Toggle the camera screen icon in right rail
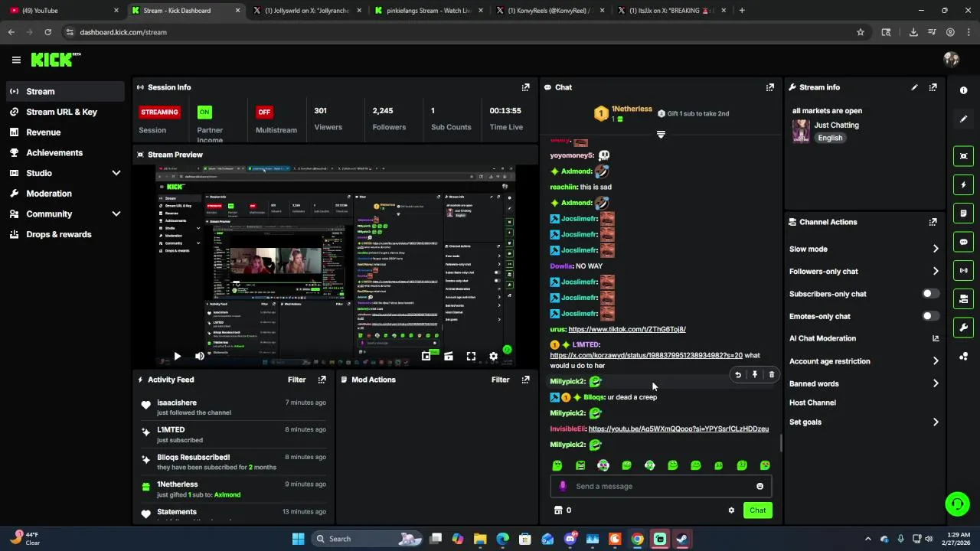980x551 pixels. point(963,299)
